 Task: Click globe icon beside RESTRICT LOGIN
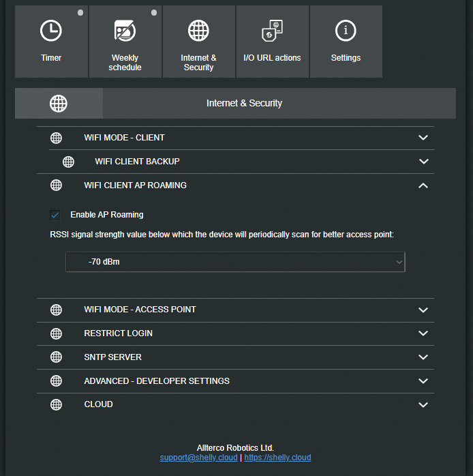(57, 333)
